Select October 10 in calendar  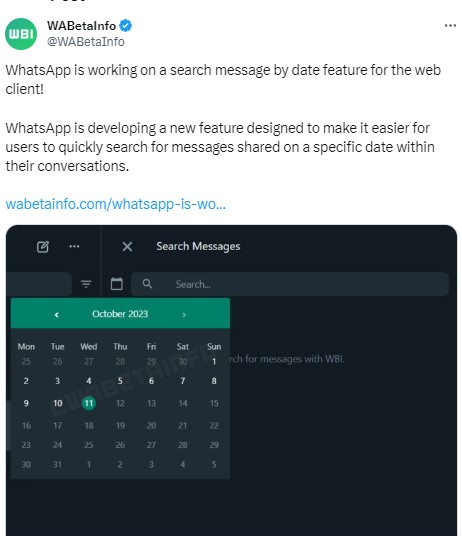click(x=58, y=403)
